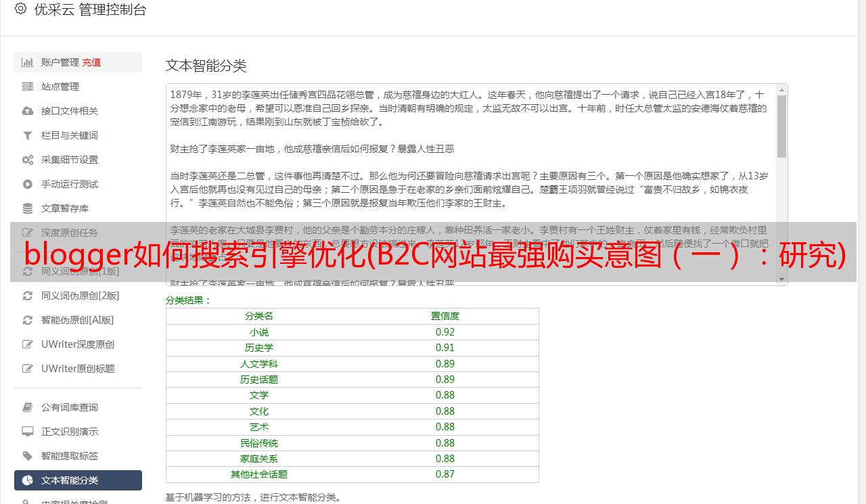
Task: Open the 站点管理 menu item
Action: pyautogui.click(x=78, y=87)
